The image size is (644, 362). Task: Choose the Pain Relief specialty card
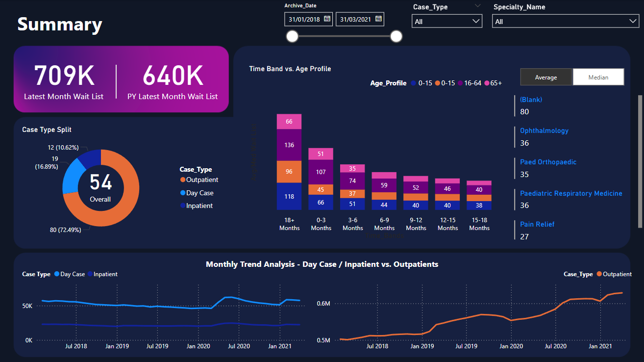click(x=537, y=224)
